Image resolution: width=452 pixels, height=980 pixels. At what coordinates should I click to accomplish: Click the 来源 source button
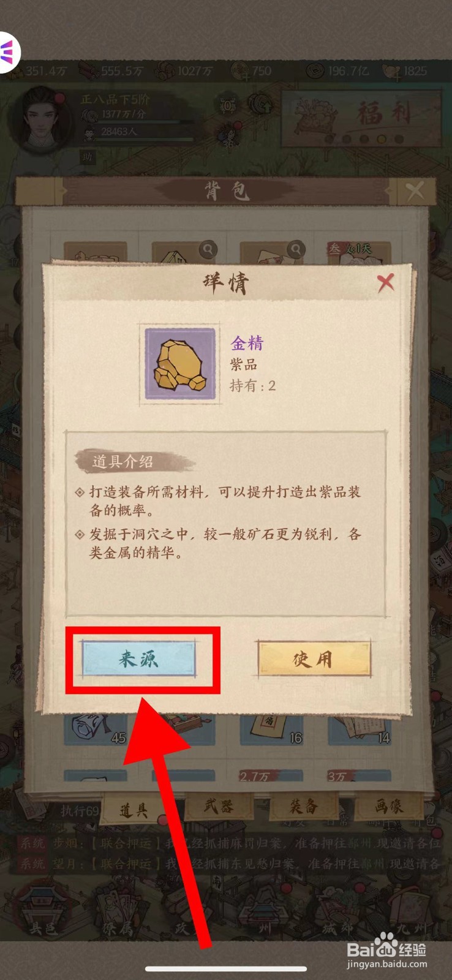point(139,658)
